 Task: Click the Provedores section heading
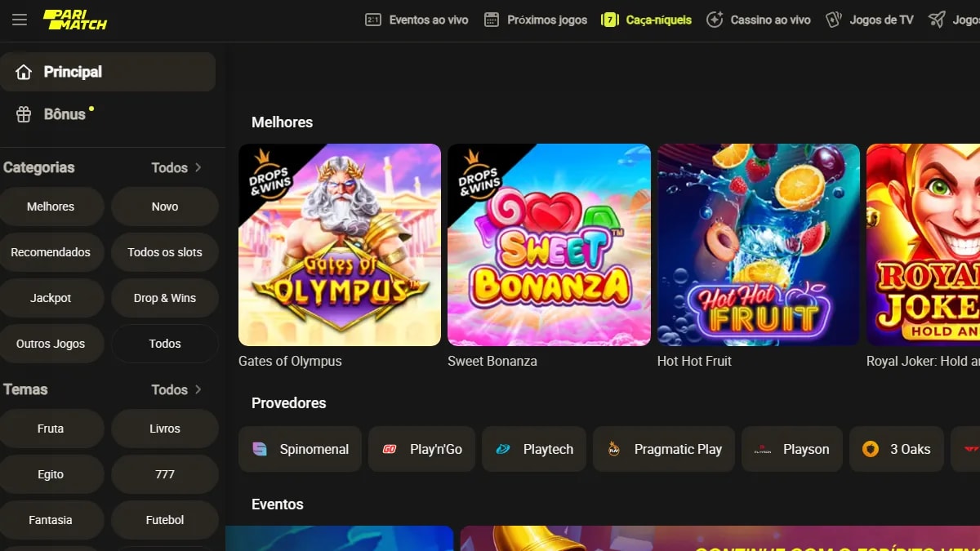[x=288, y=403]
